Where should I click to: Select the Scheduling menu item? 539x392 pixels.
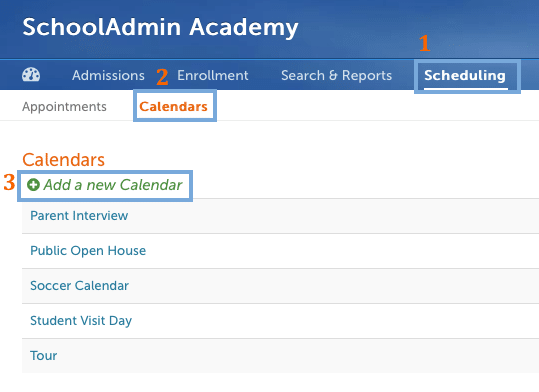(465, 75)
